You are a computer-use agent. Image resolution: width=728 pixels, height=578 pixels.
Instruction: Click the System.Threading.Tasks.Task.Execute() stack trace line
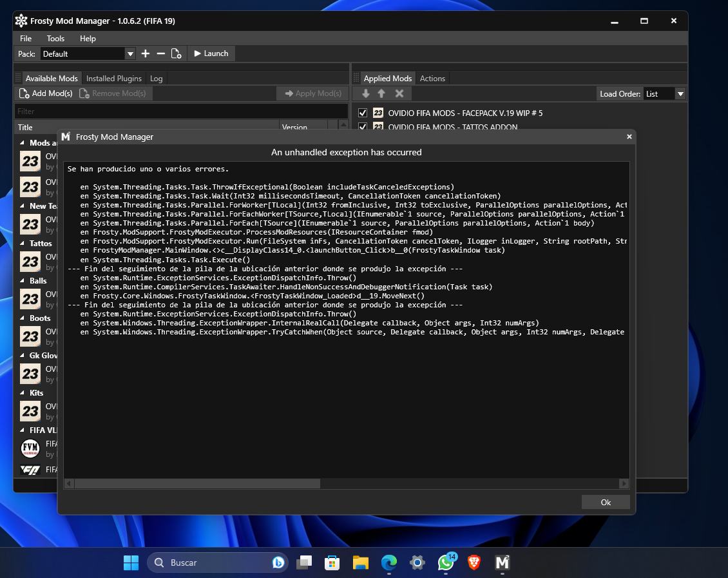(165, 260)
